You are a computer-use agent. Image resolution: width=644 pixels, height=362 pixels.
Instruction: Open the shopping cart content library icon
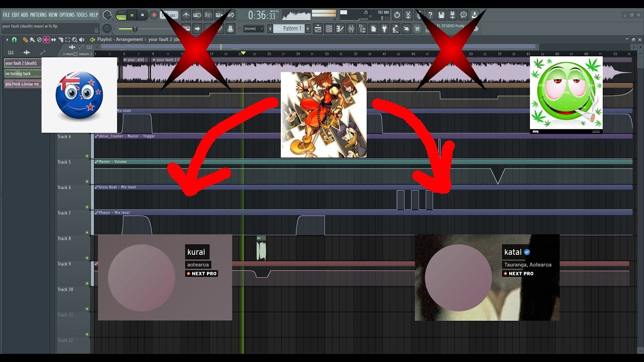(417, 29)
